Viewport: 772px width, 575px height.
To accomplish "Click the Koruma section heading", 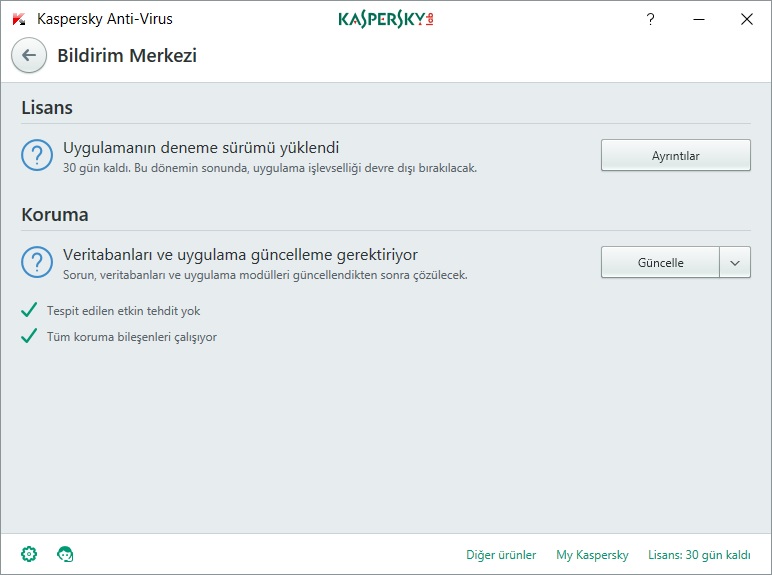I will coord(55,215).
